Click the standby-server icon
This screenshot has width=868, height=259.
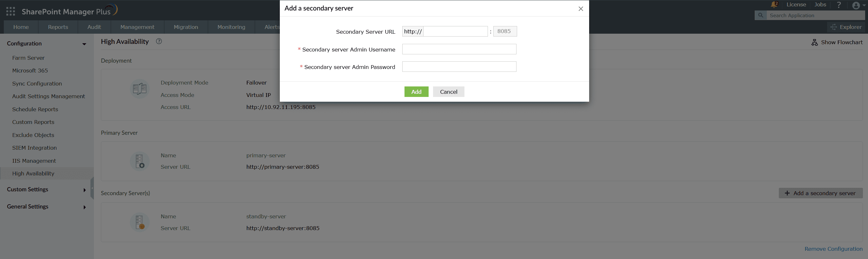pyautogui.click(x=140, y=222)
